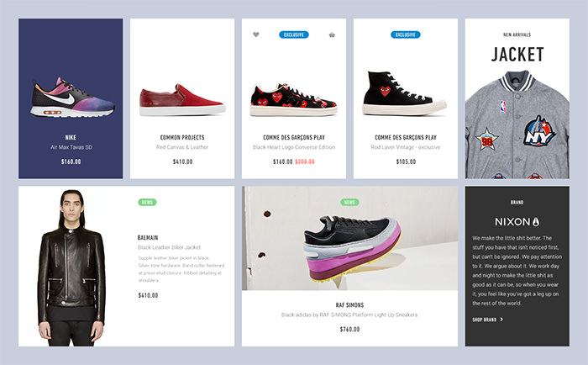588x365 pixels.
Task: Select the Common Projects red slip-on image
Action: click(x=182, y=100)
